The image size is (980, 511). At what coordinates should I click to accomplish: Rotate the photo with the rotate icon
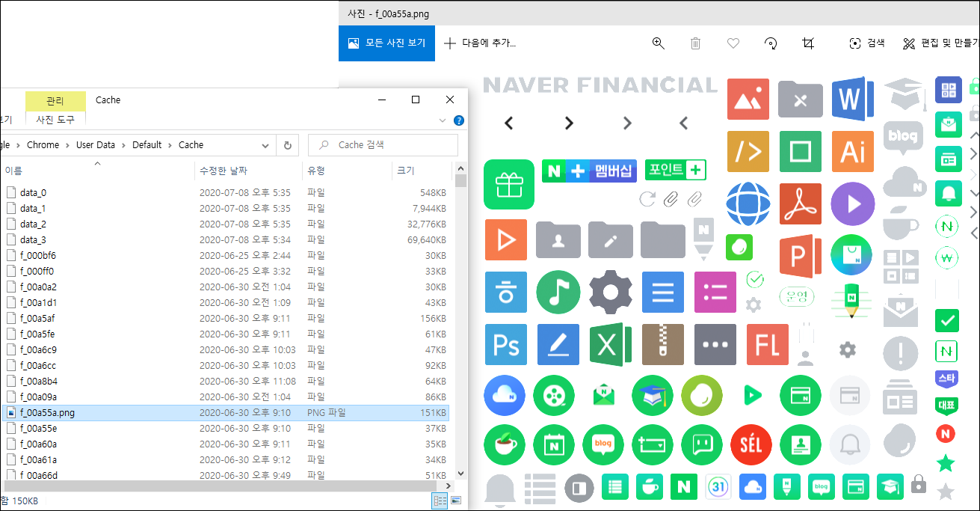click(x=771, y=43)
